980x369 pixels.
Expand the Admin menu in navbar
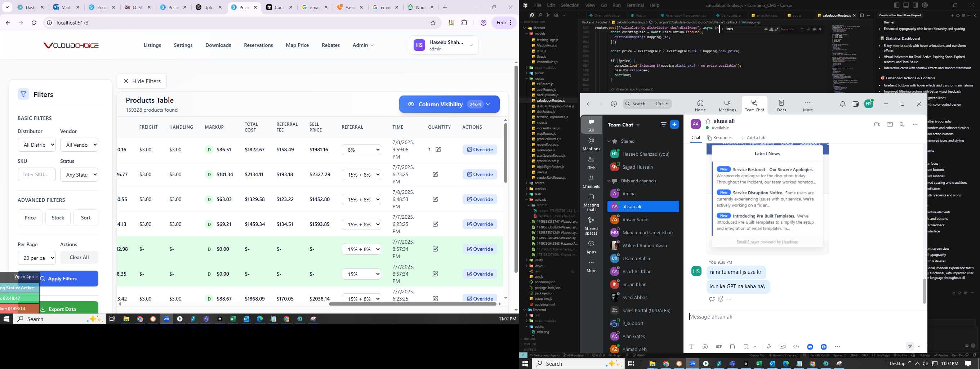pyautogui.click(x=363, y=45)
